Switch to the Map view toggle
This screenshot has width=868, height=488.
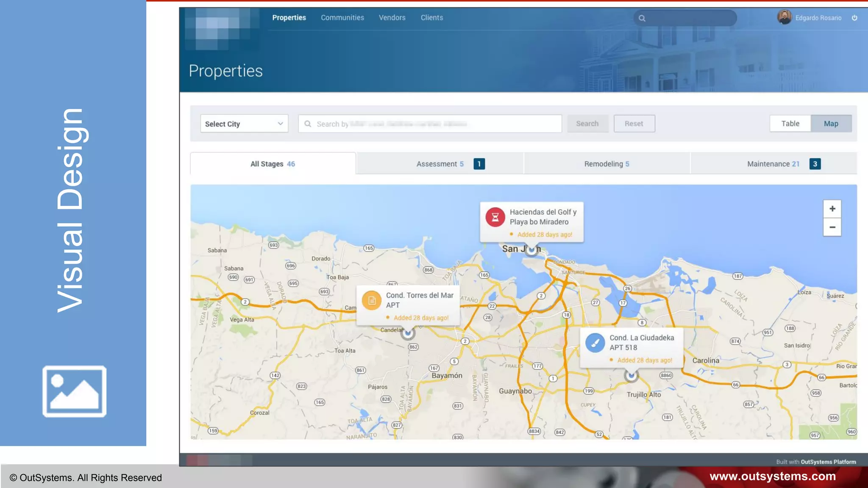click(831, 124)
